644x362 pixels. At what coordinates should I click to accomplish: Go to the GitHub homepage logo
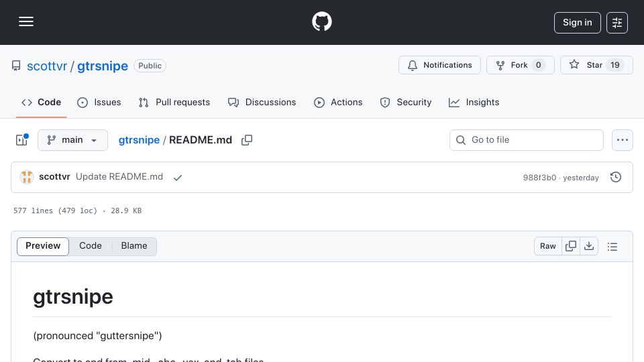(321, 21)
